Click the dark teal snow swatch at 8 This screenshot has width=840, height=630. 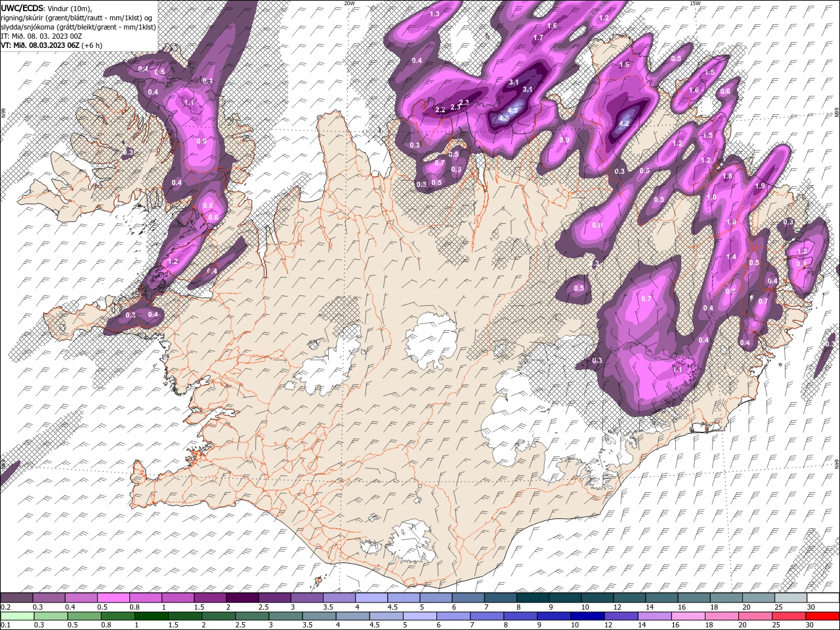click(x=532, y=598)
